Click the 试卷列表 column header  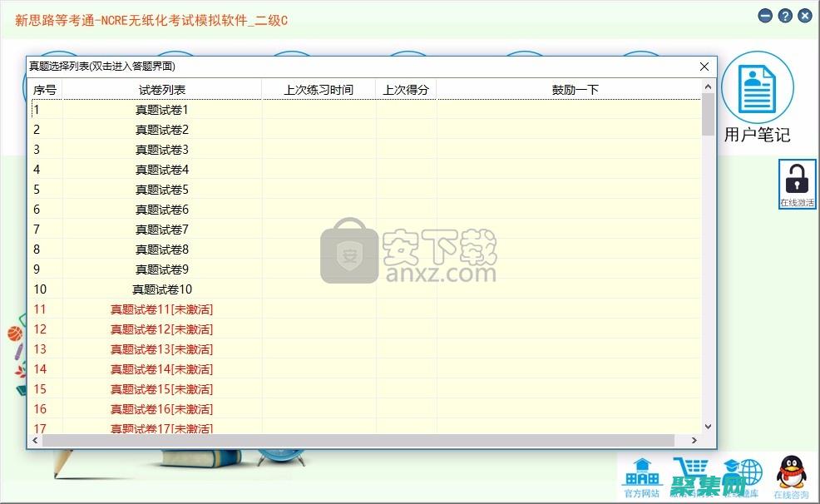(163, 90)
